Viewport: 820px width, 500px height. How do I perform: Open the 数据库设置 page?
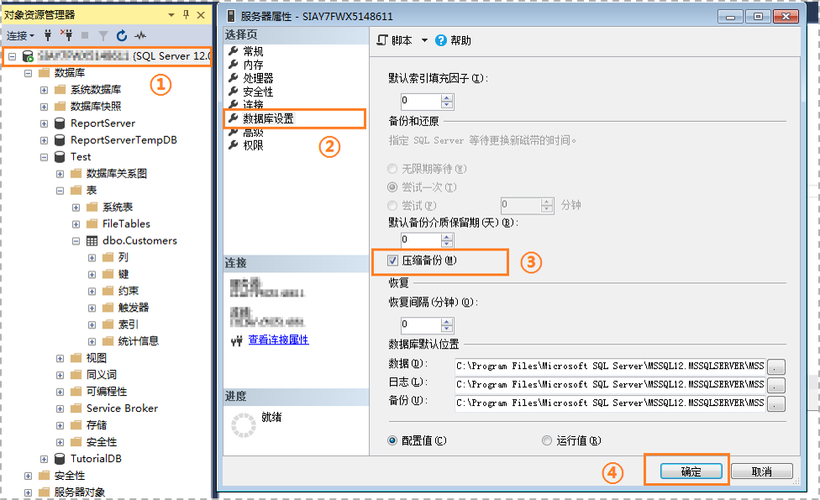(x=268, y=119)
